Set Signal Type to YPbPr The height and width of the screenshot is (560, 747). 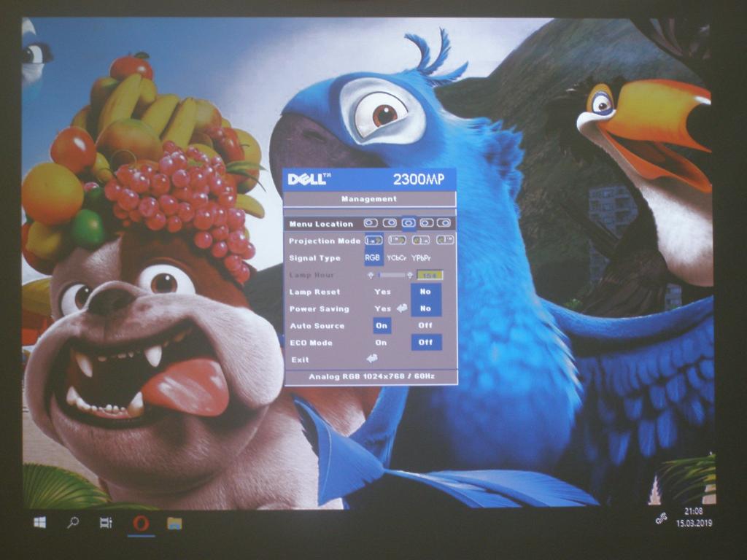pyautogui.click(x=421, y=257)
